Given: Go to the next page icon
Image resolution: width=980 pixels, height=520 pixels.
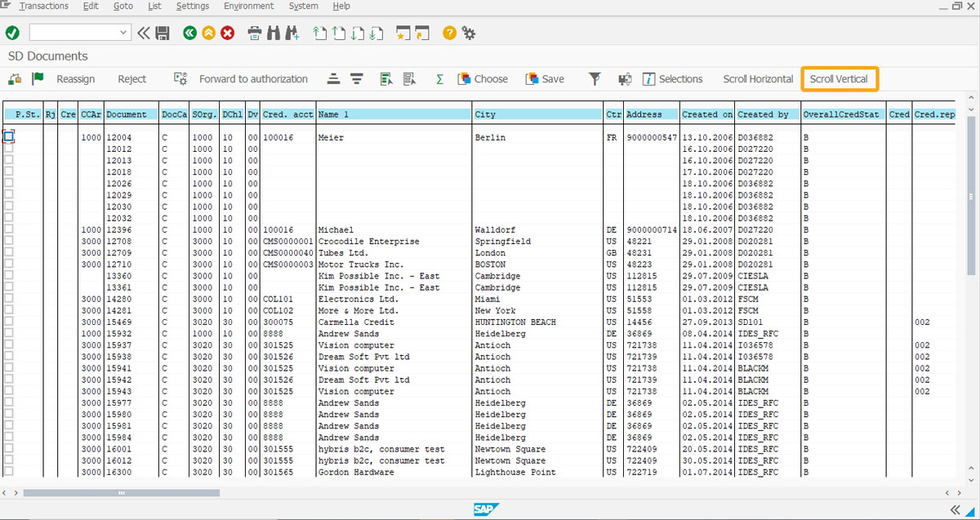Looking at the screenshot, I should click(x=357, y=33).
